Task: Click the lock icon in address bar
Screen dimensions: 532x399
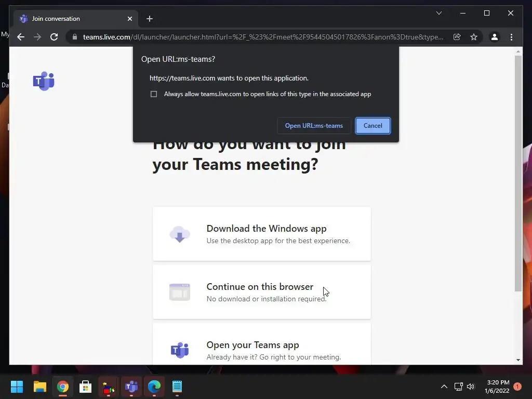Action: coord(75,37)
